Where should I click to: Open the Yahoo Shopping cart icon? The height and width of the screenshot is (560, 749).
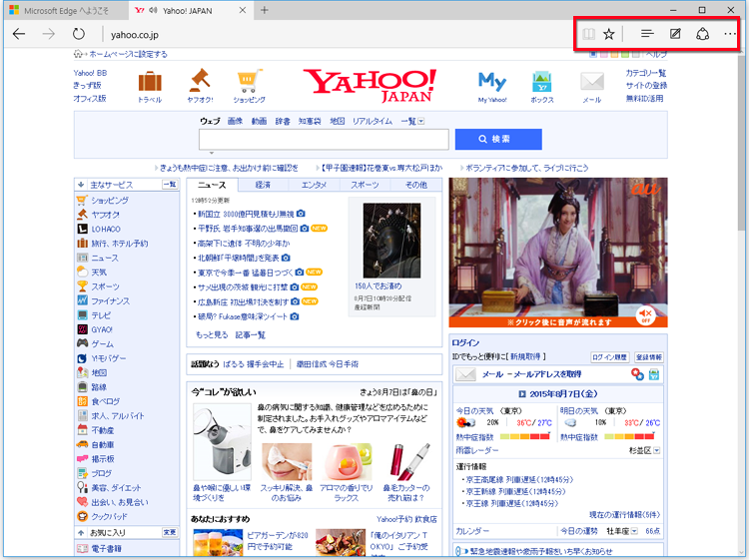click(x=249, y=82)
